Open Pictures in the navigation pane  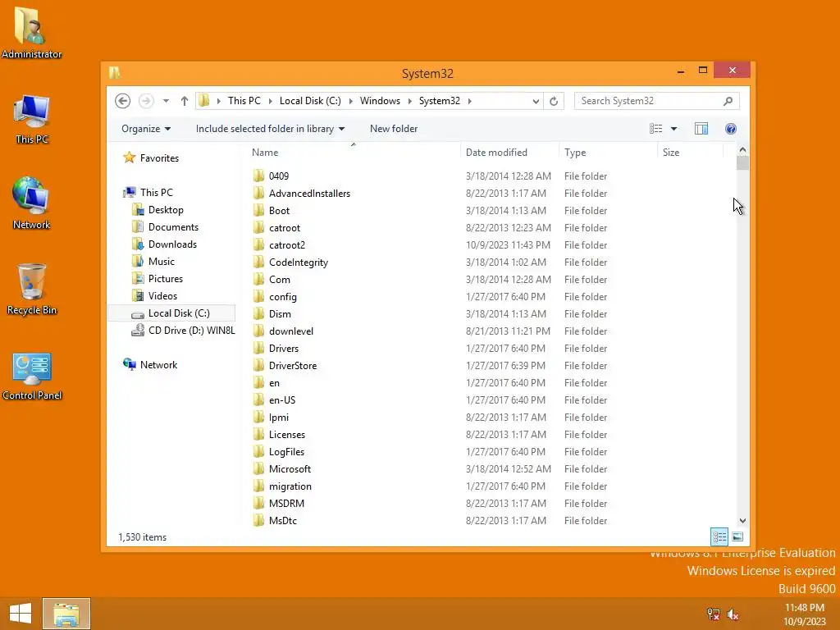[x=165, y=279]
